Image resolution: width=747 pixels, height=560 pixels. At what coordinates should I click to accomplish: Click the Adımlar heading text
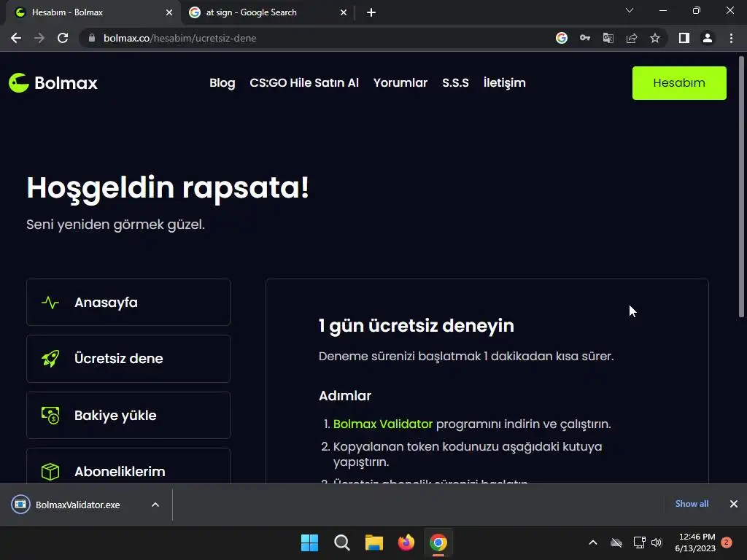(x=345, y=396)
